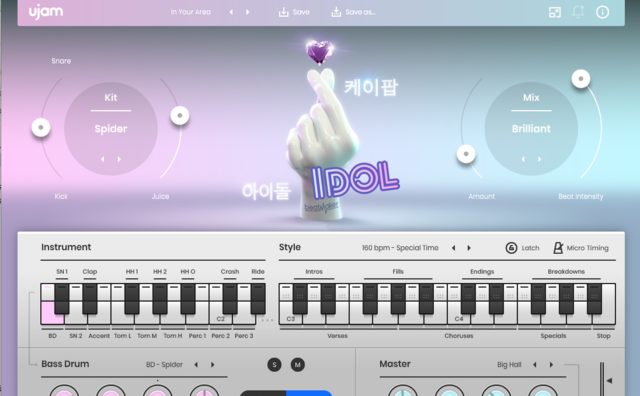Screen dimensions: 640x396
Task: Click the ujam logo
Action: pyautogui.click(x=46, y=12)
